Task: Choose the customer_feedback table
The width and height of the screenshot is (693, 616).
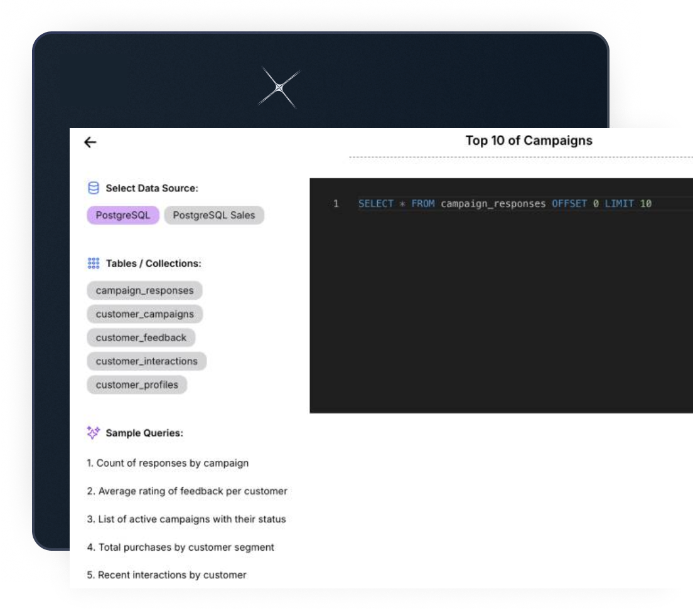Action: click(141, 337)
